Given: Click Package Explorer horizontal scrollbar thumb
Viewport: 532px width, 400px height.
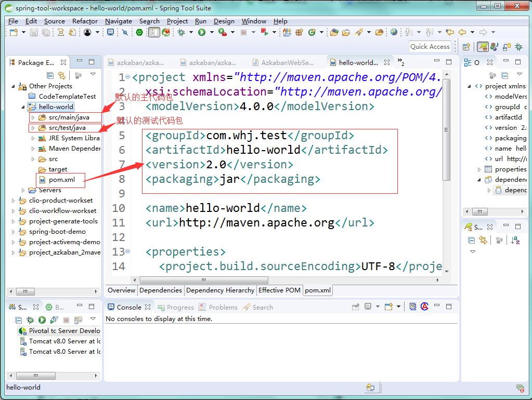Looking at the screenshot, I should (x=25, y=291).
